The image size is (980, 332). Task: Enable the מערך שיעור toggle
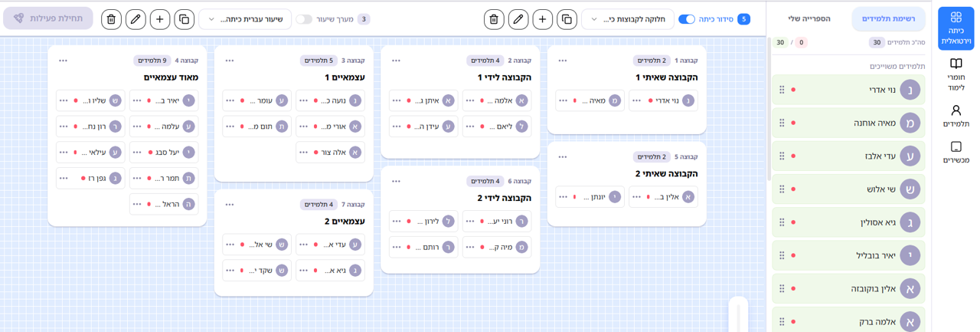[304, 19]
